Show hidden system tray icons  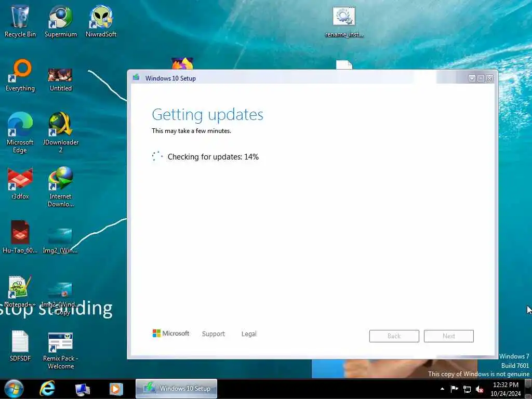(x=442, y=389)
